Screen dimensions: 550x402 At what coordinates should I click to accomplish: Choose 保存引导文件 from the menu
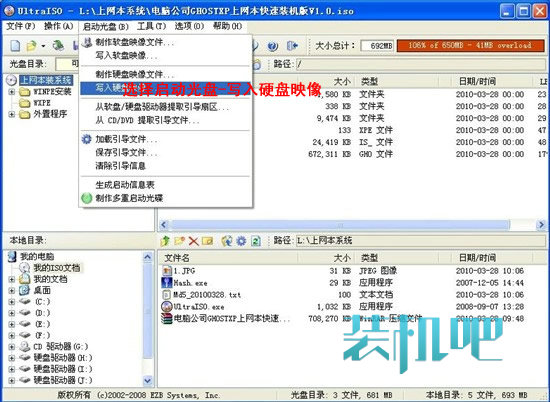(165, 153)
